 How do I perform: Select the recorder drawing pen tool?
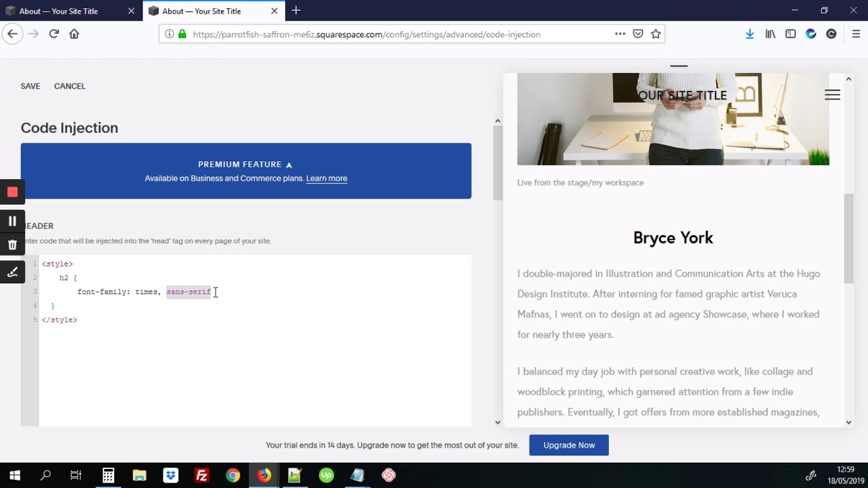point(12,272)
